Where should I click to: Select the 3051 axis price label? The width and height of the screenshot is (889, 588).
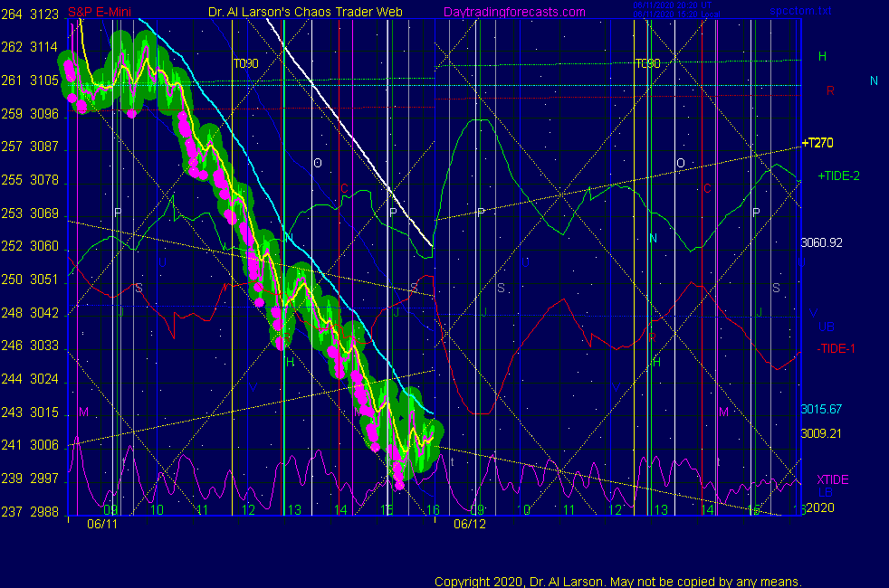point(44,280)
